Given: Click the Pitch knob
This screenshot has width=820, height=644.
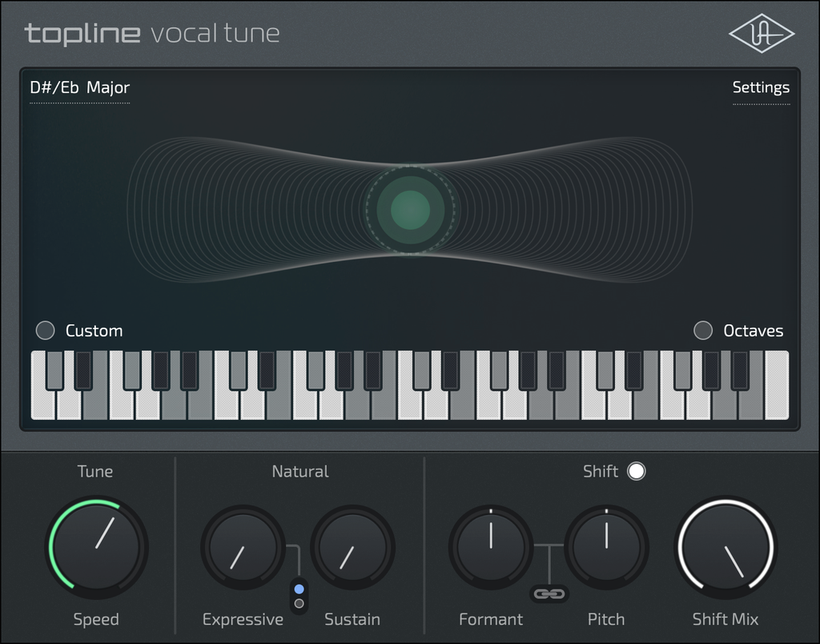Looking at the screenshot, I should click(607, 547).
